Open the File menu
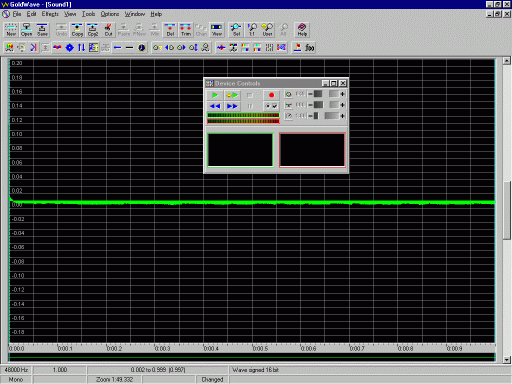This screenshot has height=384, width=512. [x=17, y=14]
